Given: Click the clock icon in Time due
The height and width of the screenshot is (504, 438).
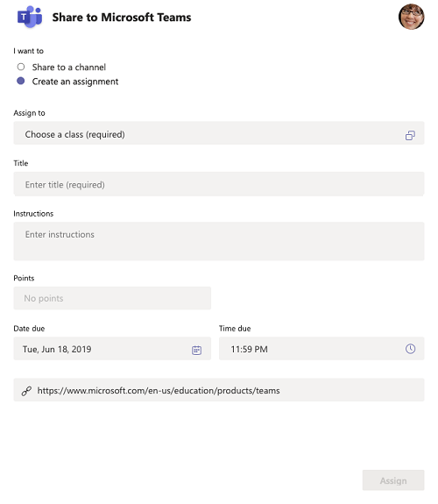Looking at the screenshot, I should click(410, 349).
